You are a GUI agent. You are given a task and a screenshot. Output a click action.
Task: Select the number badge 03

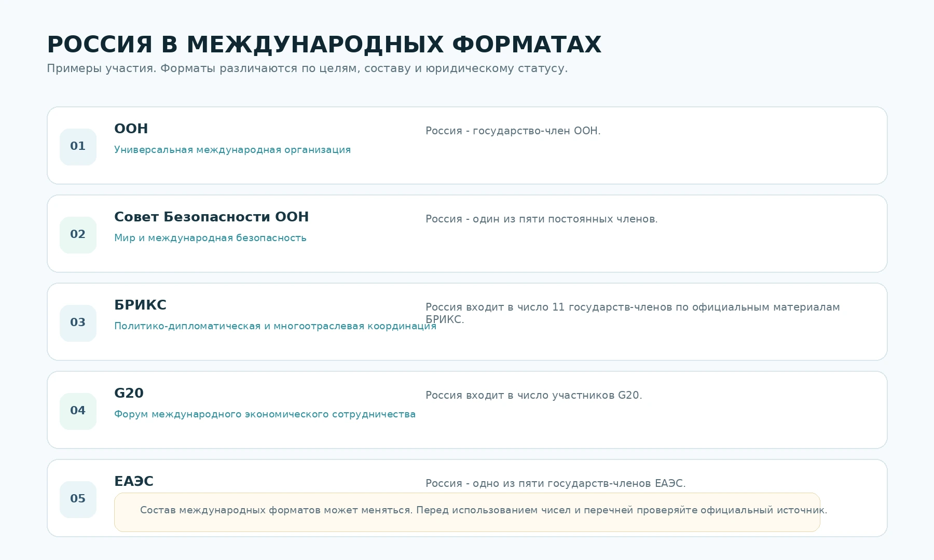pos(78,323)
